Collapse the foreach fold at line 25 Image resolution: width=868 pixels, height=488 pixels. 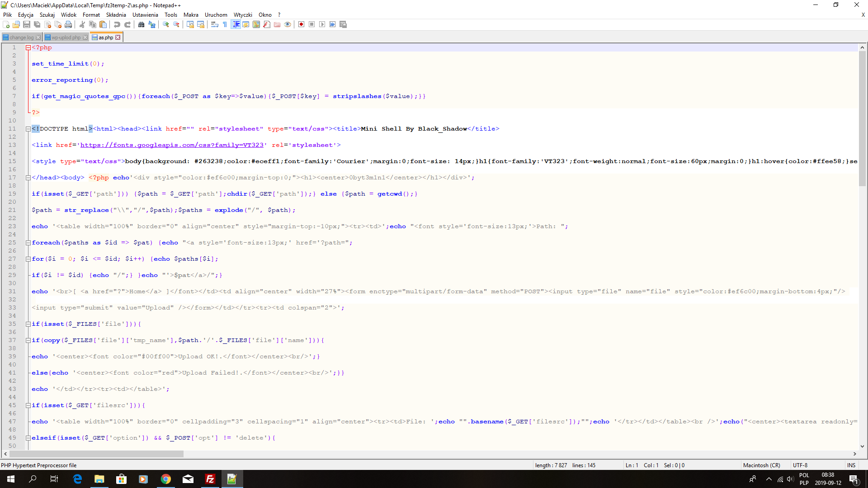[28, 243]
